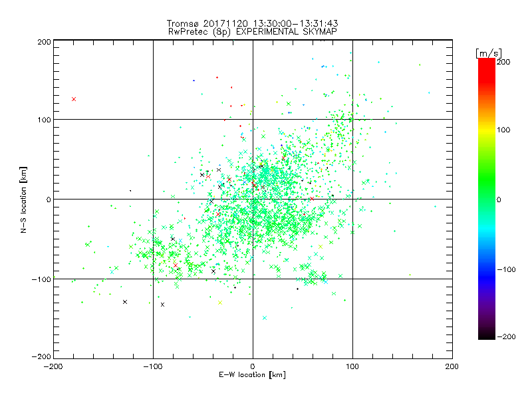The image size is (532, 399).
Task: Click the y-axis tick label '-200' at bottom
Action: (41, 356)
